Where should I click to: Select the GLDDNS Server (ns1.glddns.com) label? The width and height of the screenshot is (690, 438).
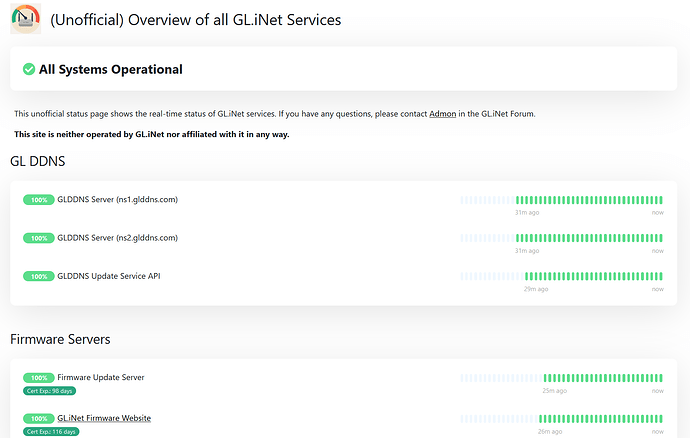(117, 199)
